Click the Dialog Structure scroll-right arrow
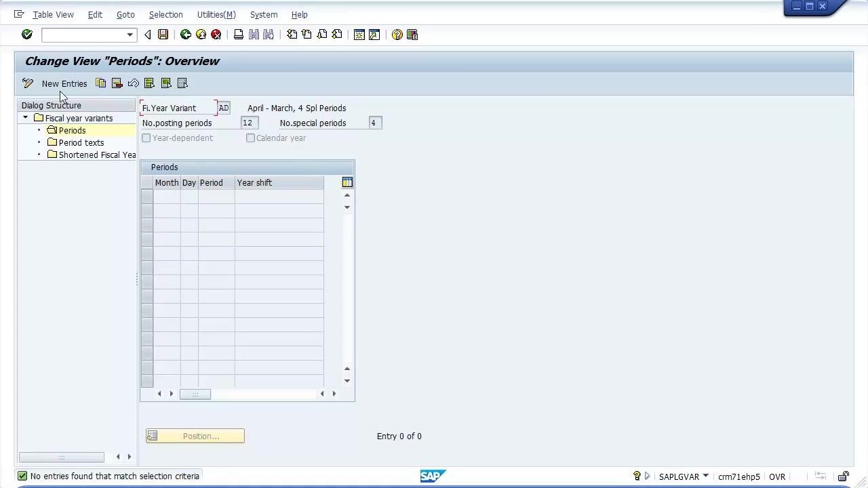Image resolution: width=868 pixels, height=488 pixels. (x=130, y=457)
